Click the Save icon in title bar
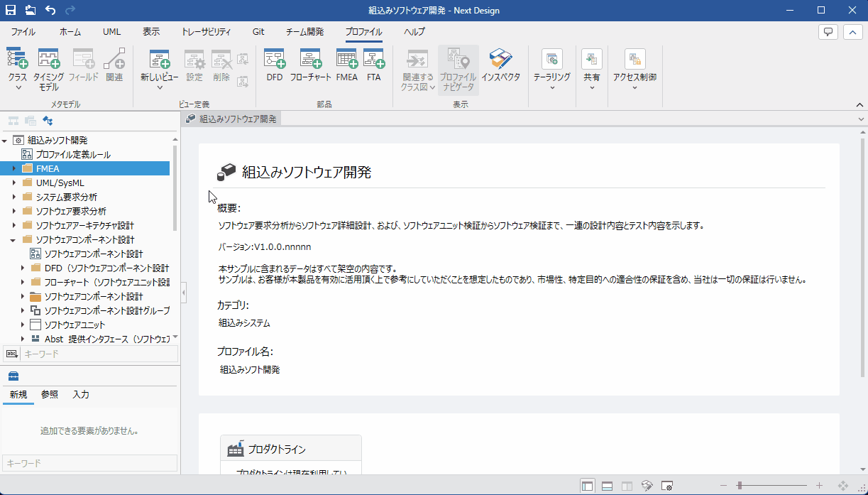This screenshot has width=868, height=495. pyautogui.click(x=11, y=10)
